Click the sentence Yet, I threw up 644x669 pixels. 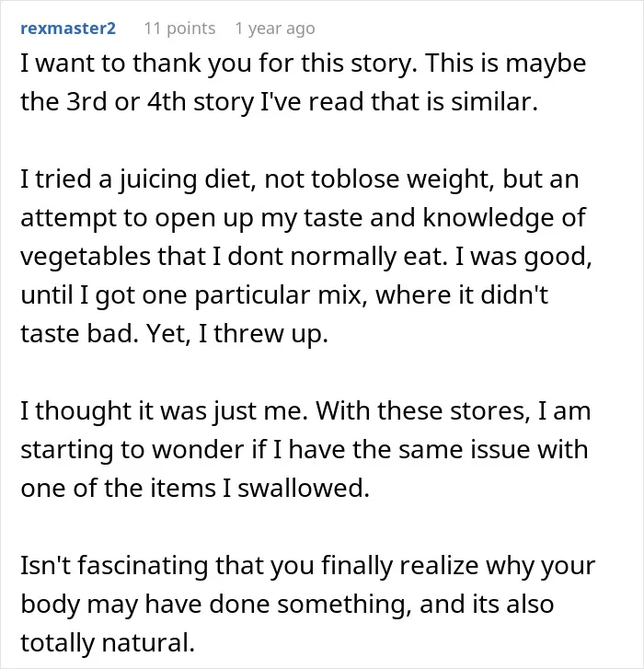click(x=237, y=334)
